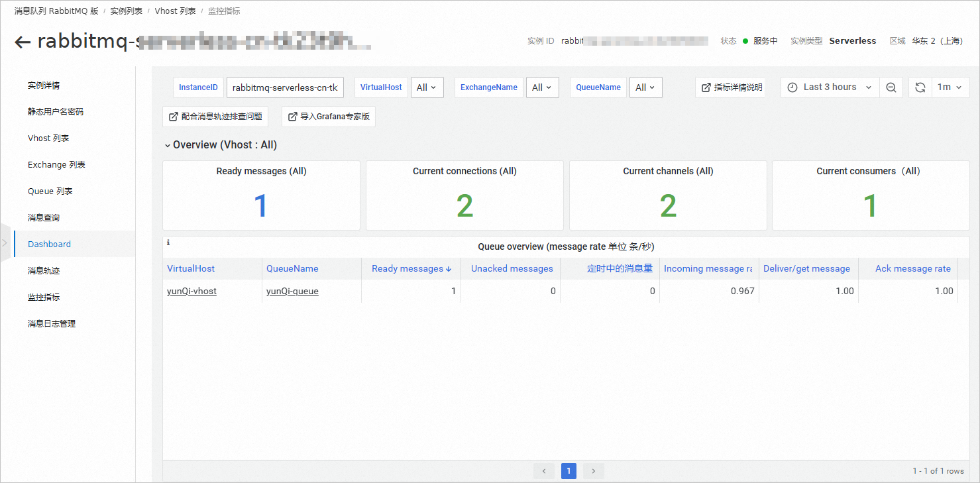Image resolution: width=980 pixels, height=483 pixels.
Task: Click the Ack message rate column header
Action: (913, 268)
